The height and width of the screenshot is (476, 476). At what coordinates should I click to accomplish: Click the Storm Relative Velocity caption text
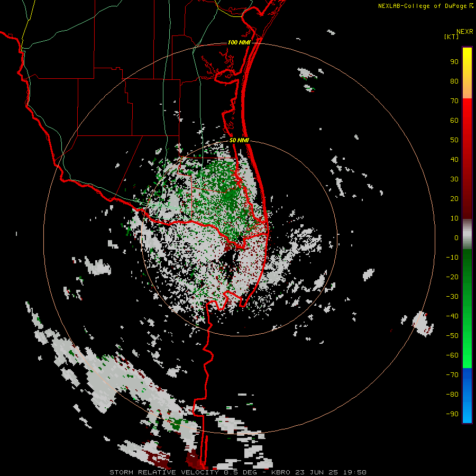[237, 472]
